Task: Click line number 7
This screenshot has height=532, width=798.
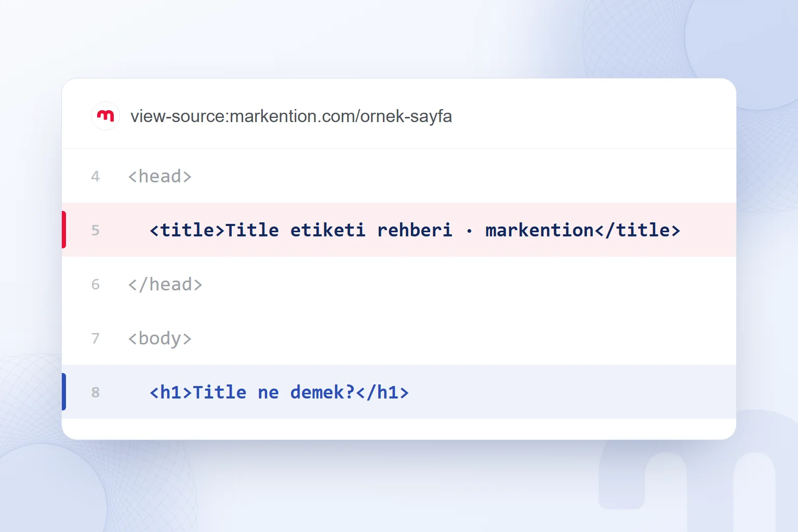Action: pyautogui.click(x=96, y=339)
